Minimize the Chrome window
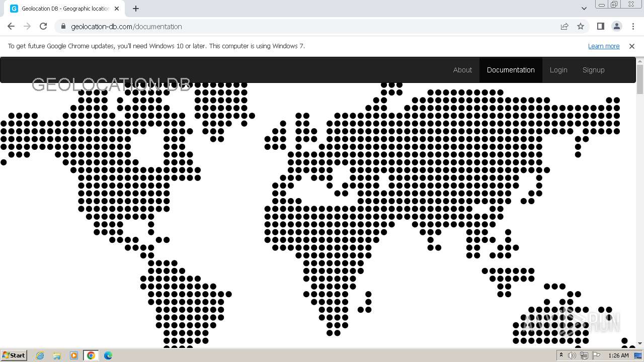 [602, 5]
